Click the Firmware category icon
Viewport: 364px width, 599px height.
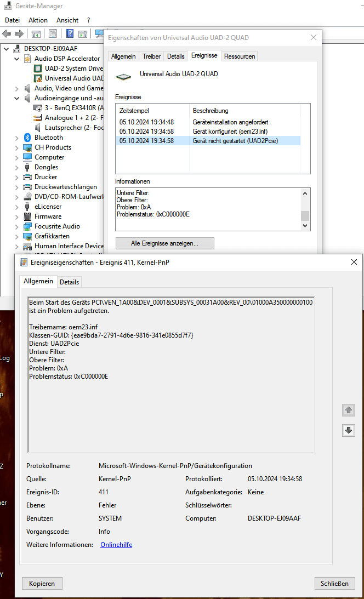[x=27, y=216]
